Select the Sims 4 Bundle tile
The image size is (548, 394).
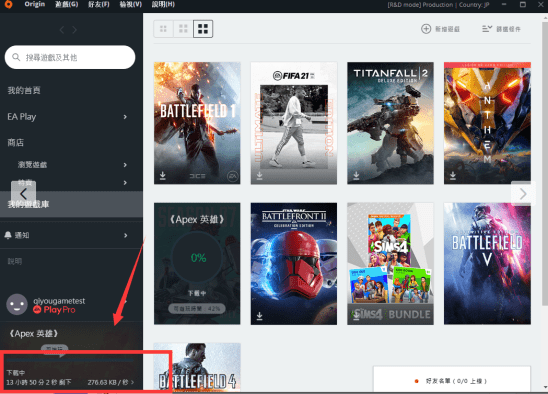tap(390, 264)
